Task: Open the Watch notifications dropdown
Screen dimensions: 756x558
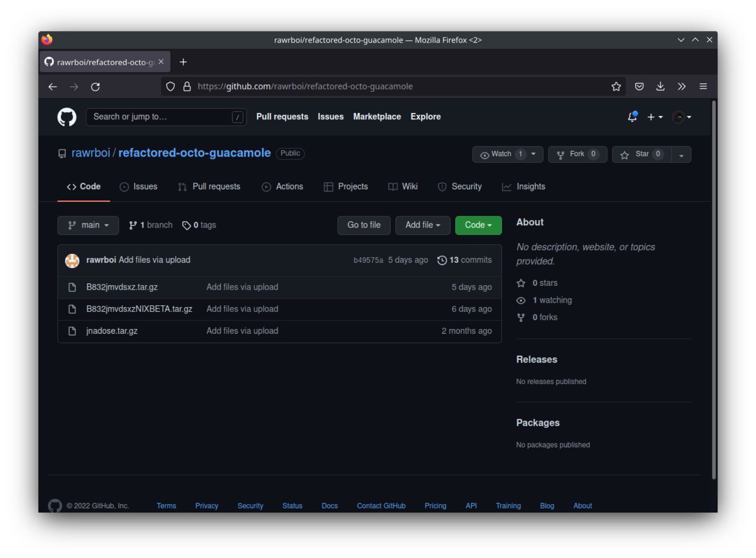Action: point(508,154)
